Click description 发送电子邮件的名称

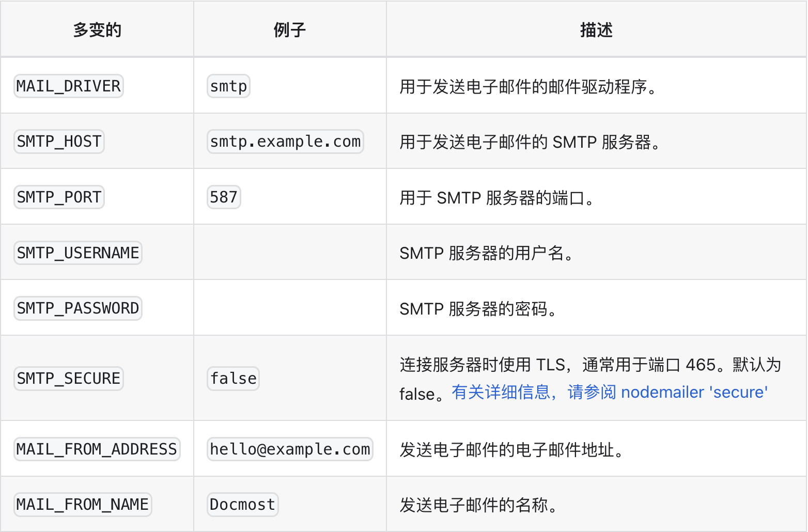coord(479,505)
